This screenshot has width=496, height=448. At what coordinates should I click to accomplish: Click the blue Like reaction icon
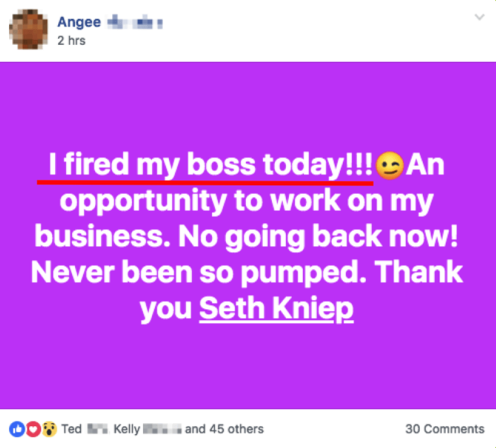[x=17, y=429]
